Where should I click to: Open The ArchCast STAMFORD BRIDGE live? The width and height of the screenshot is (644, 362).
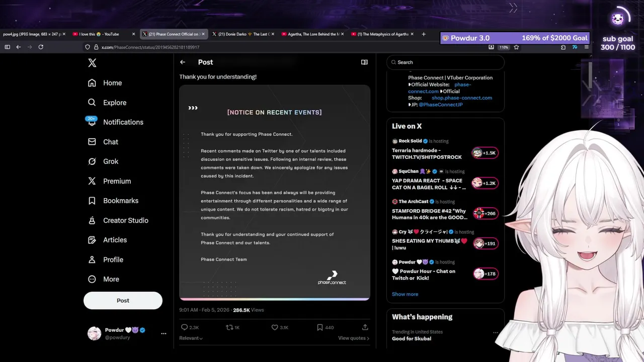point(430,214)
